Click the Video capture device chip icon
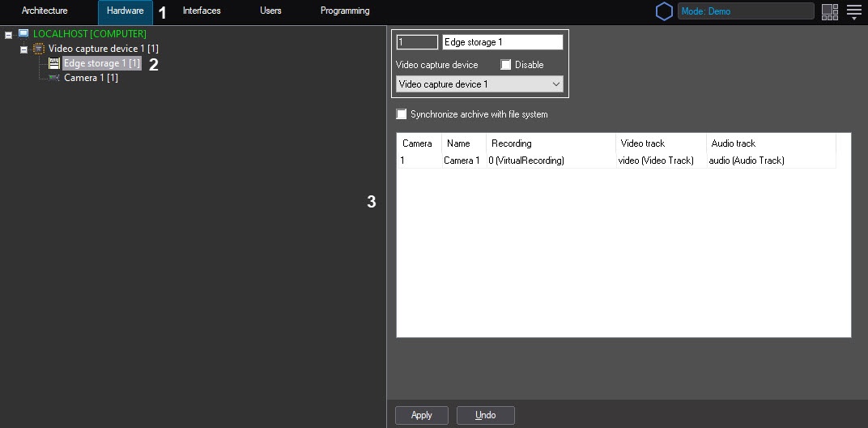The height and width of the screenshot is (428, 868). pyautogui.click(x=38, y=49)
